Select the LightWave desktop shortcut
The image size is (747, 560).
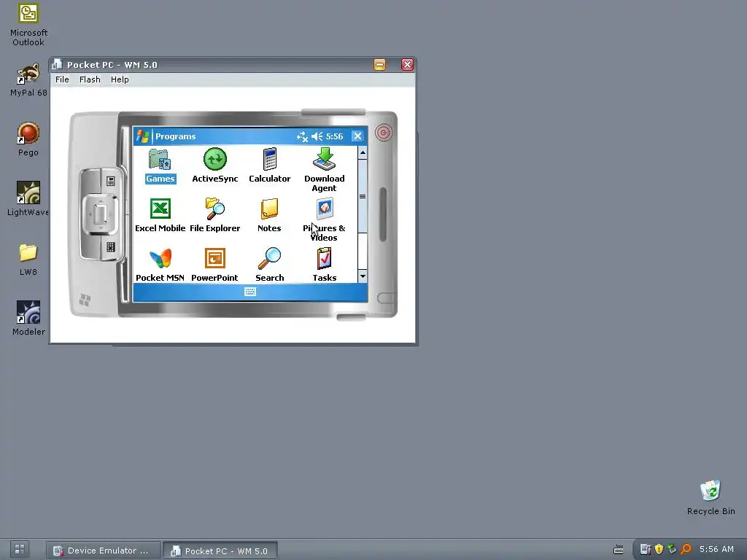28,198
